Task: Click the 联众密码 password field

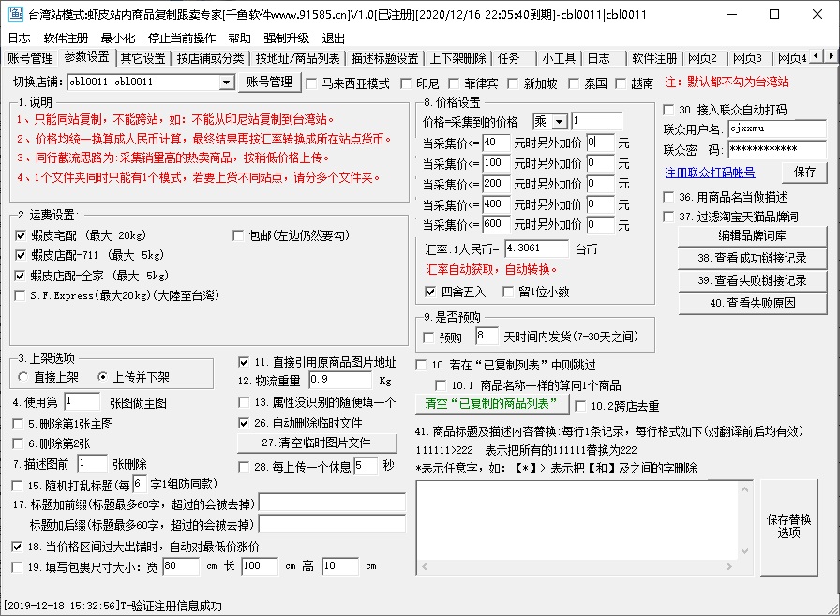Action: (x=777, y=149)
